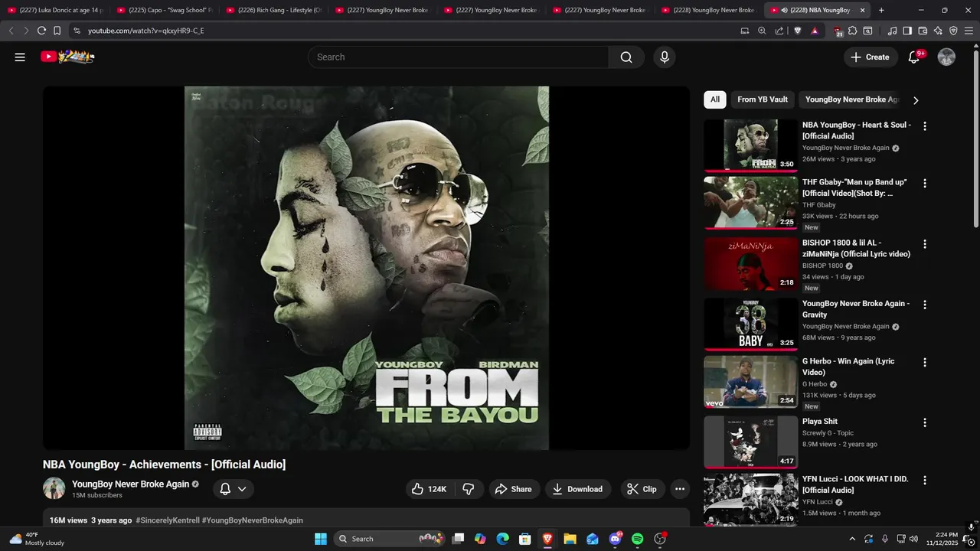
Task: Click the Download button
Action: (x=578, y=489)
